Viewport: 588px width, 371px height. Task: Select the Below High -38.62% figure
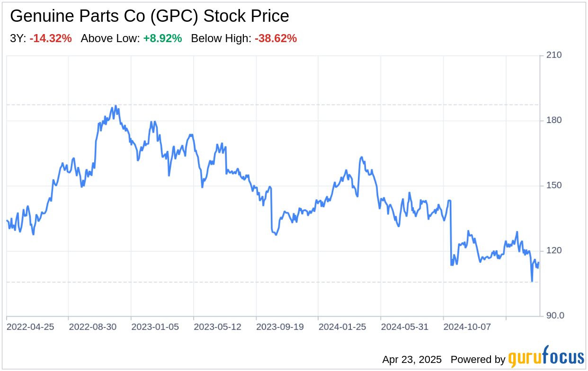coord(276,39)
